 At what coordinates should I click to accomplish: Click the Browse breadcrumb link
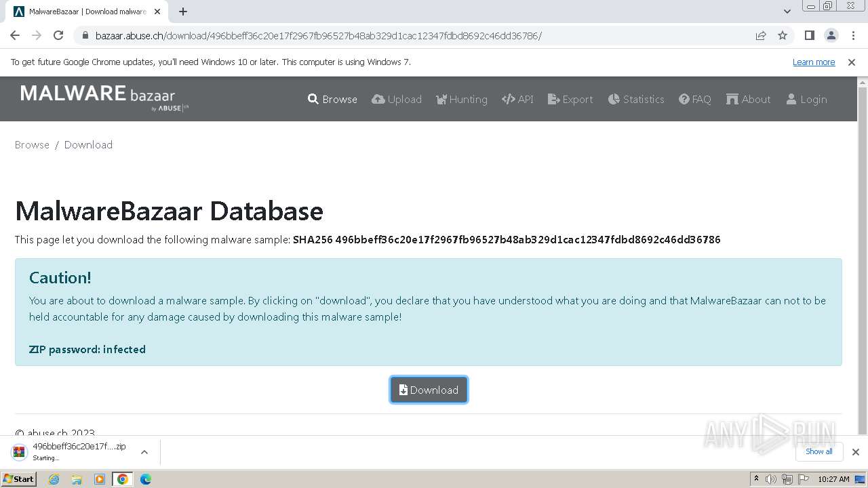(x=32, y=144)
